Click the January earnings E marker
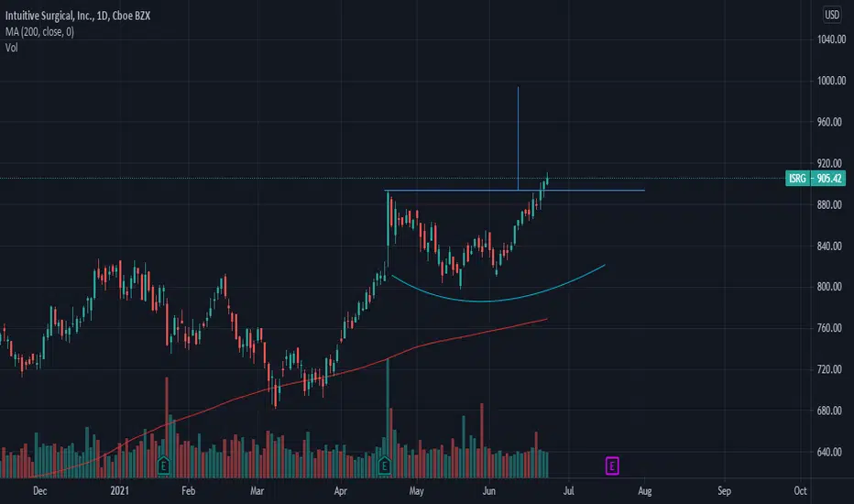Viewport: 854px width, 504px height. coord(163,466)
